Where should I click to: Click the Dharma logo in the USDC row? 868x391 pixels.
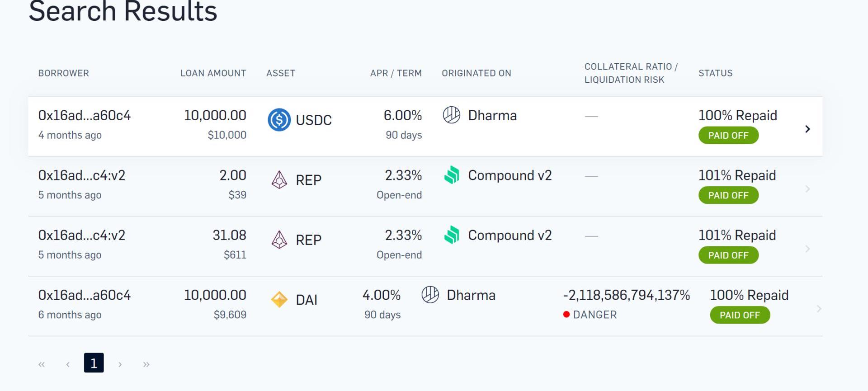coord(451,115)
